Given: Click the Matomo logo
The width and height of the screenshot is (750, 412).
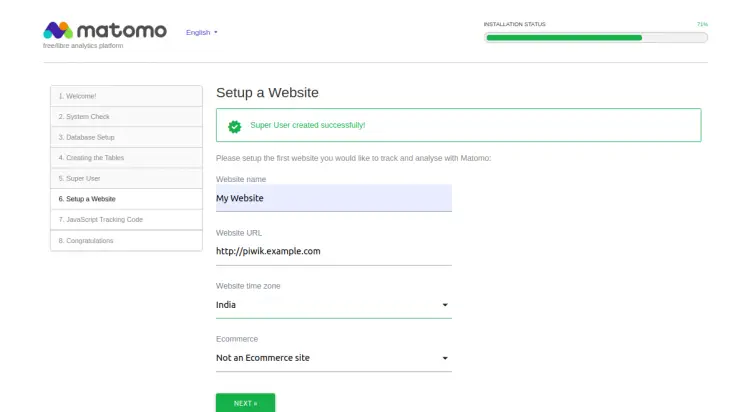Looking at the screenshot, I should 105,30.
